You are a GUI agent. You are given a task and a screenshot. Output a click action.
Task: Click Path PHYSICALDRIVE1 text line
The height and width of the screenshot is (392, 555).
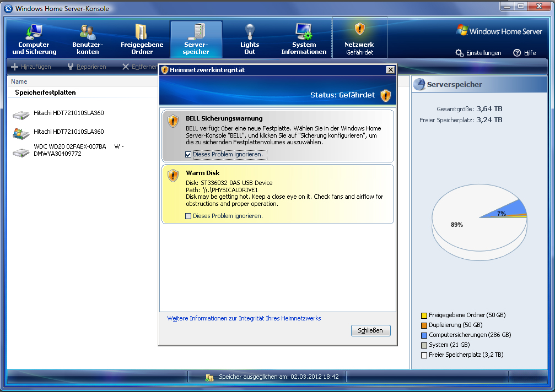pyautogui.click(x=222, y=190)
